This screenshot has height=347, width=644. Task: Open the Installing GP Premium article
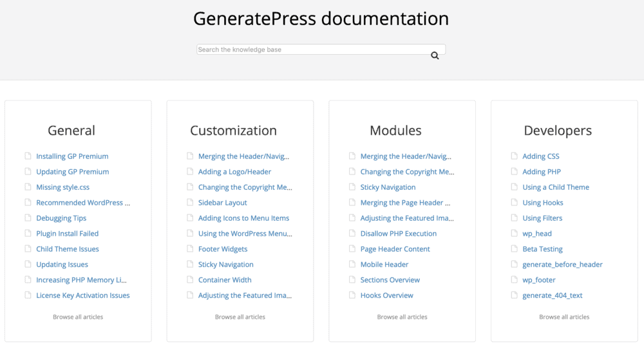[x=72, y=156]
